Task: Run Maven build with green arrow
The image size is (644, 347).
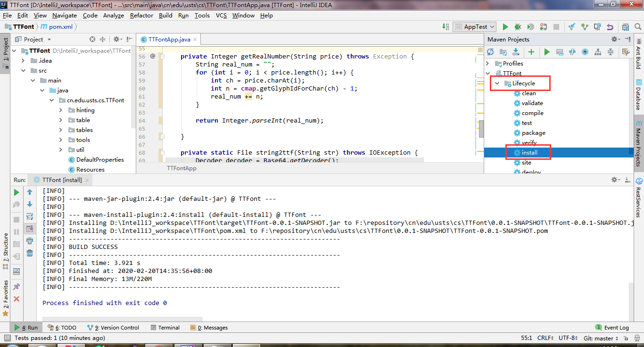Action: (547, 52)
